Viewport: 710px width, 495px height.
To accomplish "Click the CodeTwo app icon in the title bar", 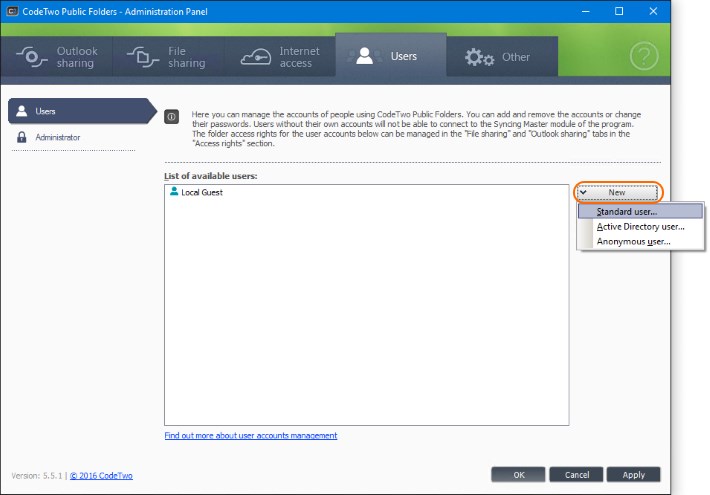I will click(12, 11).
